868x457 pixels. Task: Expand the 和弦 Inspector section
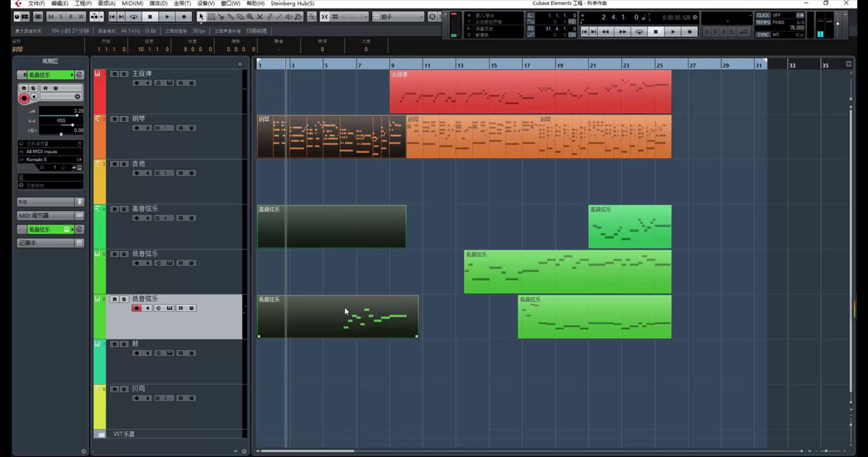coord(50,202)
